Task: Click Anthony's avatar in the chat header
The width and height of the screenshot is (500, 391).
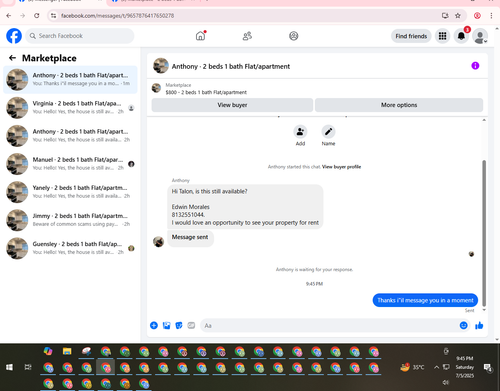Action: [x=161, y=66]
